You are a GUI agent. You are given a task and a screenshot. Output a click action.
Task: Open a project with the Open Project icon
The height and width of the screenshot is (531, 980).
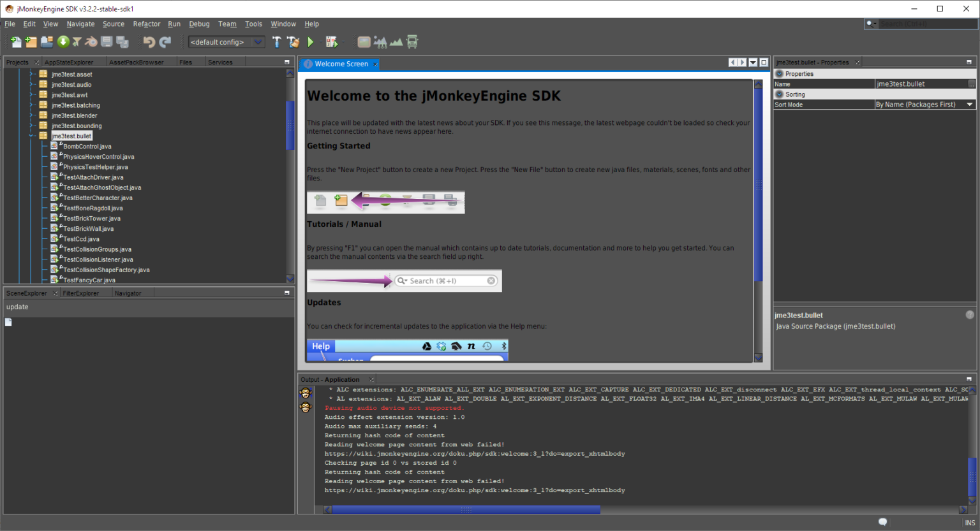pyautogui.click(x=47, y=42)
